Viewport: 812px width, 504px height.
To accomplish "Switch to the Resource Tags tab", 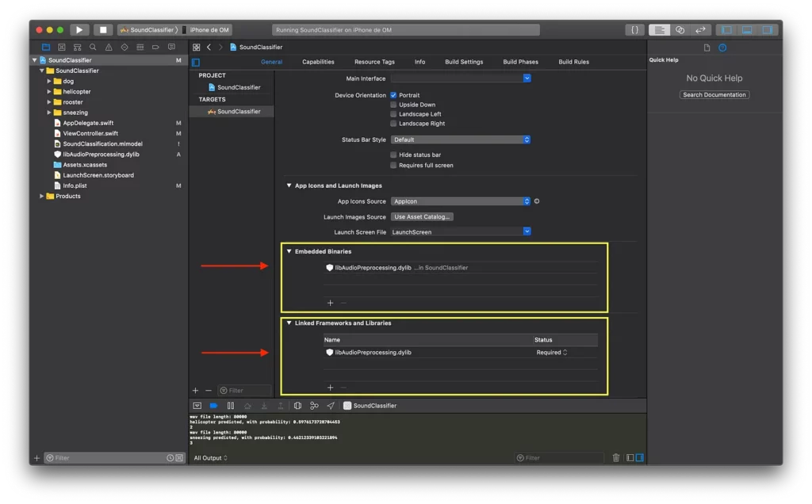I will coord(374,62).
